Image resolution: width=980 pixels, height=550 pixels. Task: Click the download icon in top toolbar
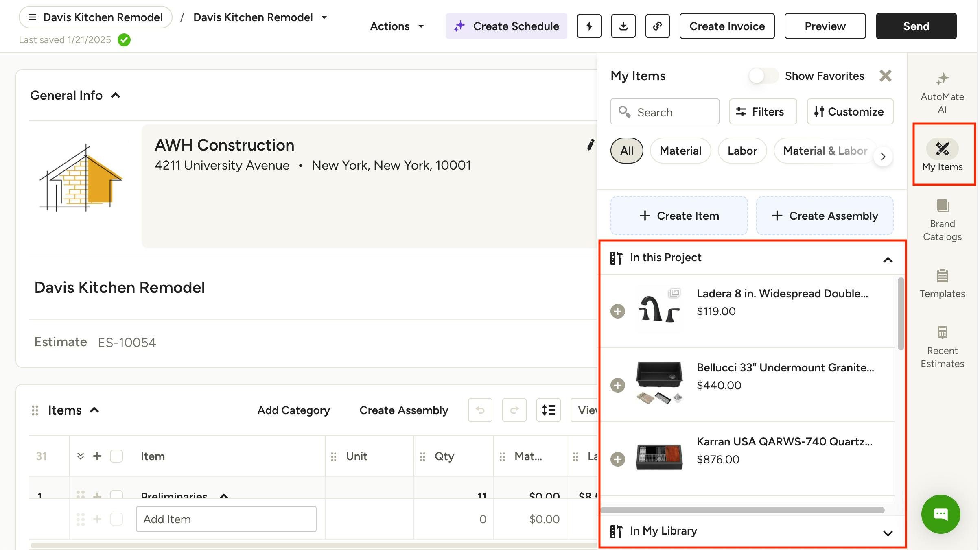(x=623, y=26)
